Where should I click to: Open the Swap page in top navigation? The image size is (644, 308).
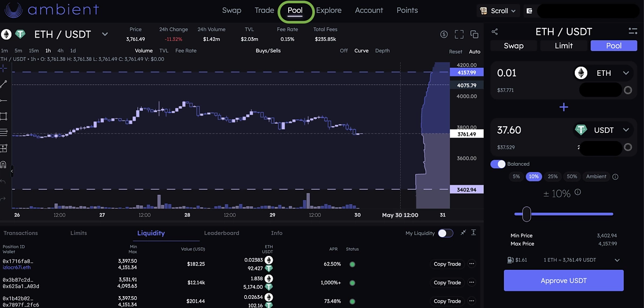[232, 10]
